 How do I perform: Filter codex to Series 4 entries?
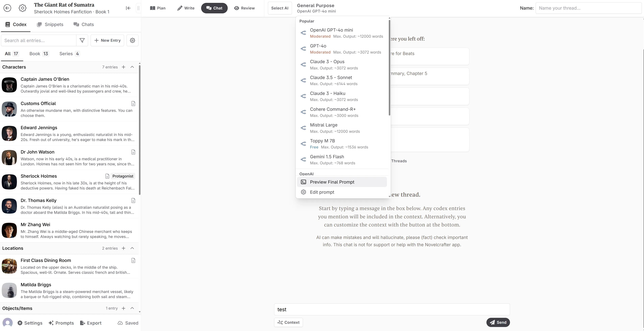(x=69, y=54)
